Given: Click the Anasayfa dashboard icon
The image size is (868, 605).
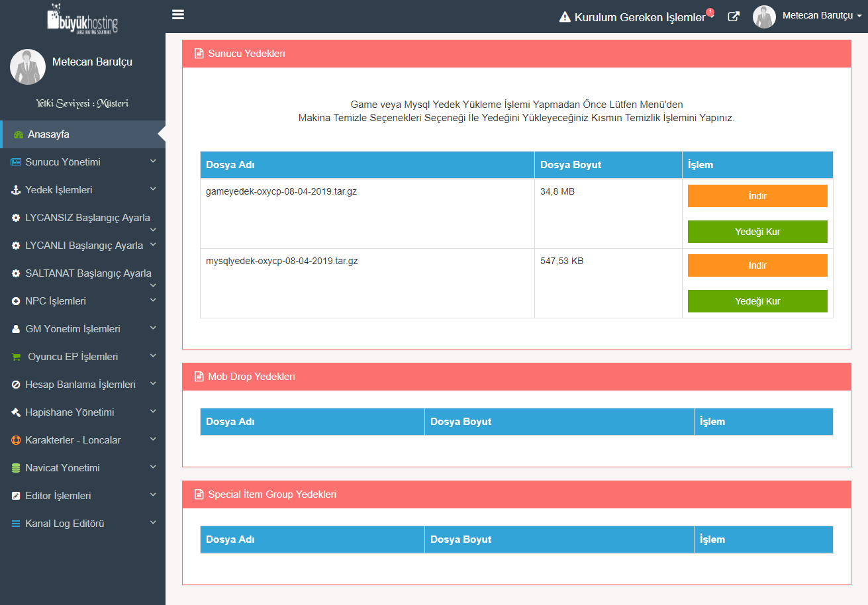Looking at the screenshot, I should (19, 134).
